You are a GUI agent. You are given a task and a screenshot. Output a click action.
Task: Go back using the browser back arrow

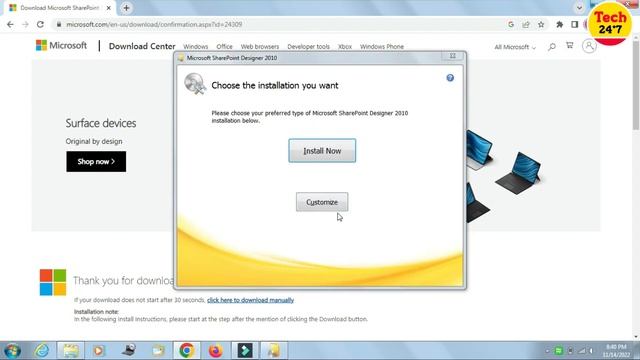10,24
